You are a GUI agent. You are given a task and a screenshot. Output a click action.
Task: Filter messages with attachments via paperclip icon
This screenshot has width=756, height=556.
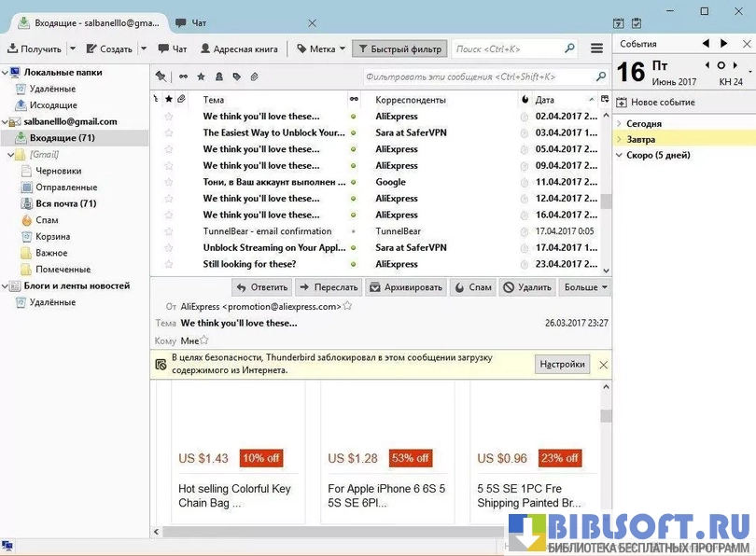(x=254, y=76)
